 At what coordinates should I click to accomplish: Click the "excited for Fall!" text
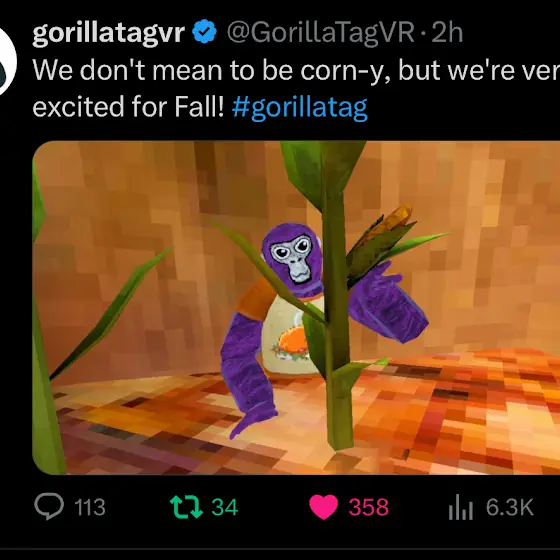pyautogui.click(x=128, y=106)
